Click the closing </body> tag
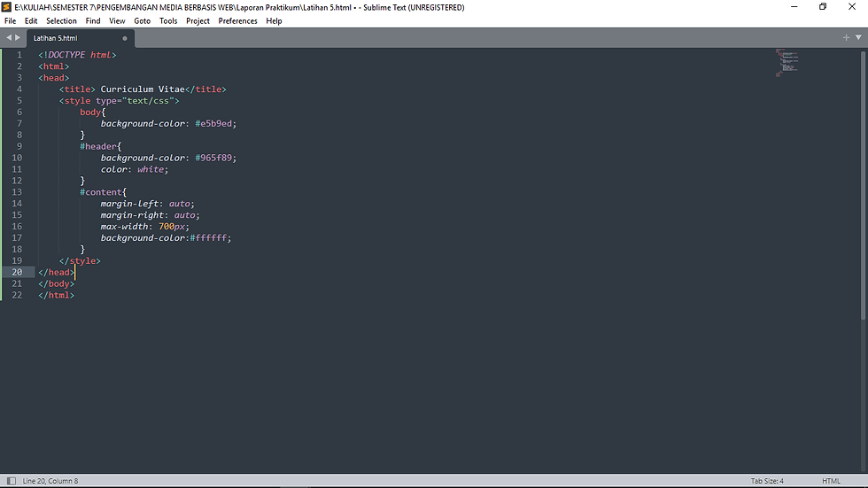This screenshot has width=868, height=488. (x=56, y=283)
